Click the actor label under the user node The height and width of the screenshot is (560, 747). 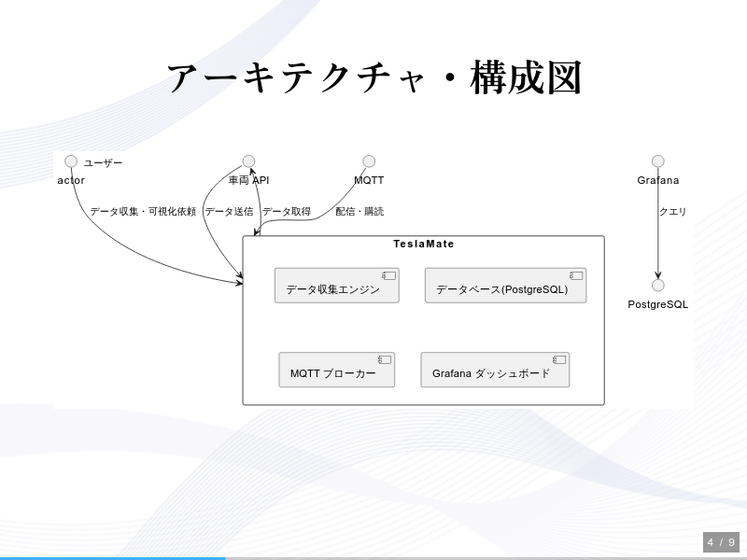tap(71, 180)
